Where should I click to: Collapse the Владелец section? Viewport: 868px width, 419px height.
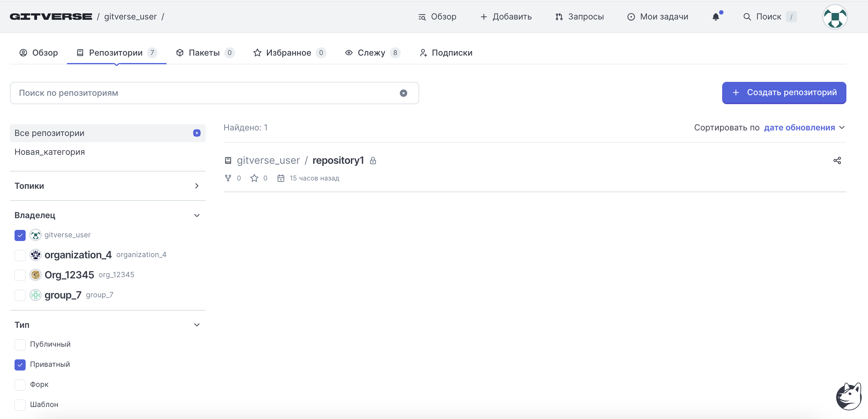point(107,215)
